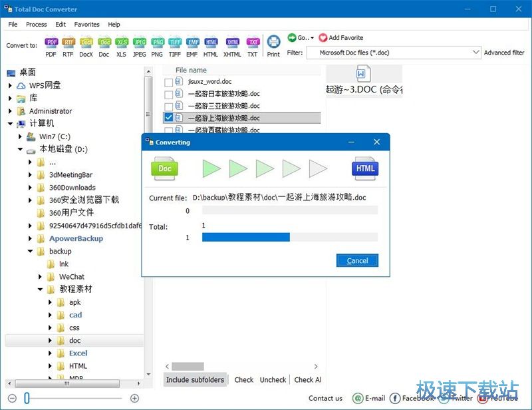Select the Excel folder in tree
The image size is (532, 410).
78,353
